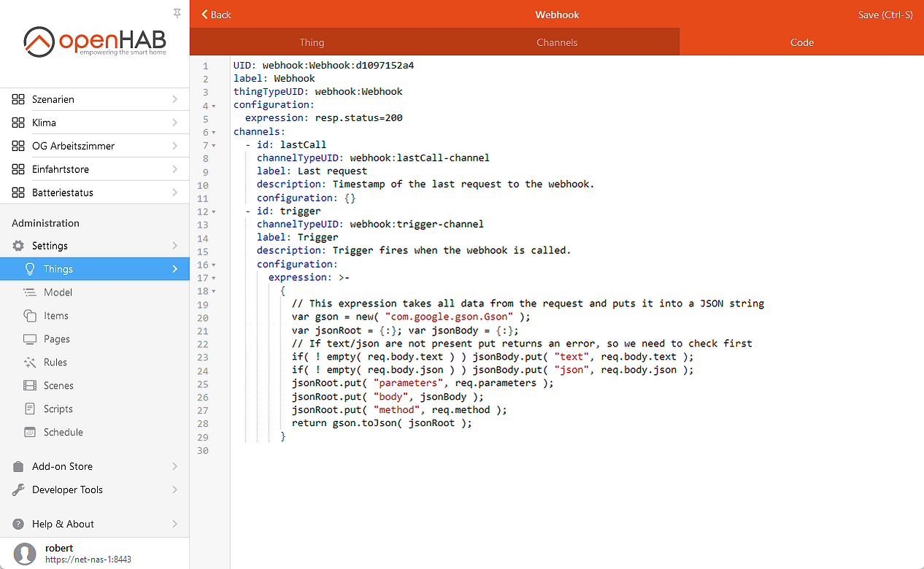Collapse the trigger fold arrow on line 12

214,212
